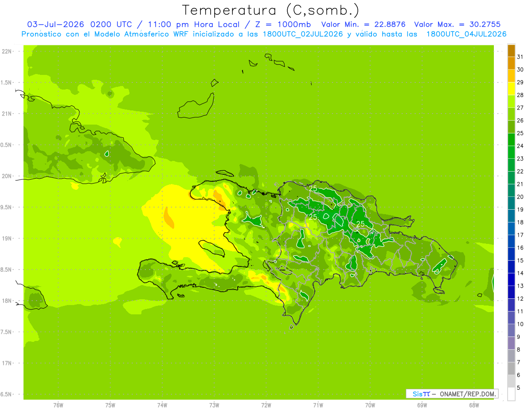Choose the blue legend swatch between 15 and 16

coord(511,254)
